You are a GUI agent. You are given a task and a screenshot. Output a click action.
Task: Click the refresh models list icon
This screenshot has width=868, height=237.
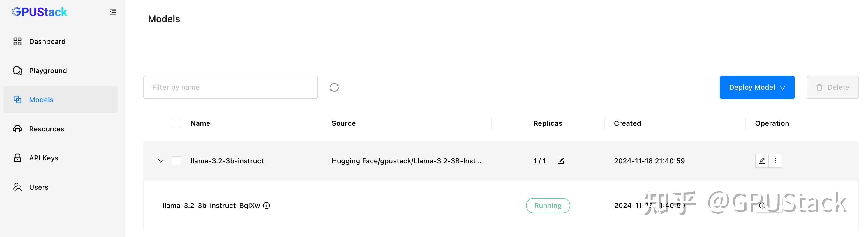(x=334, y=88)
